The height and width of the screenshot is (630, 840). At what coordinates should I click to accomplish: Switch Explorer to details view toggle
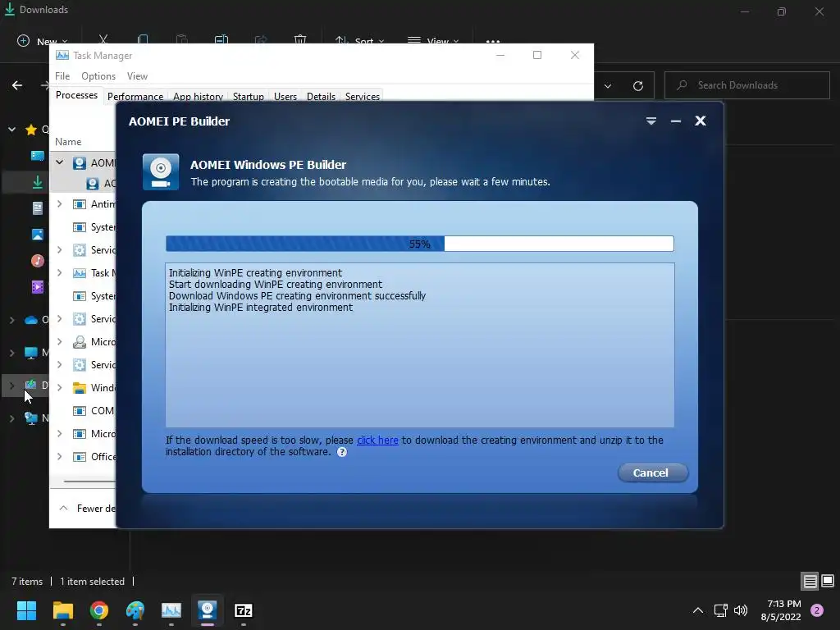(x=810, y=581)
